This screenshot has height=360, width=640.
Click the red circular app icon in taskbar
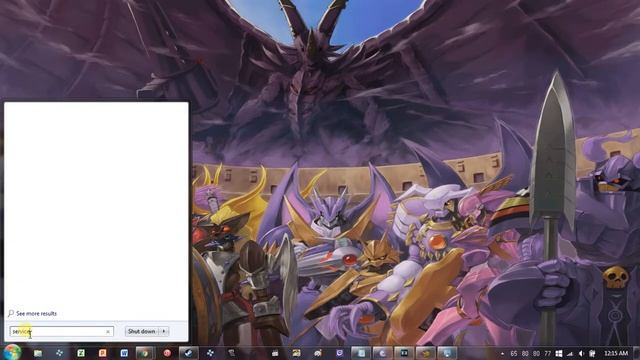click(x=167, y=353)
